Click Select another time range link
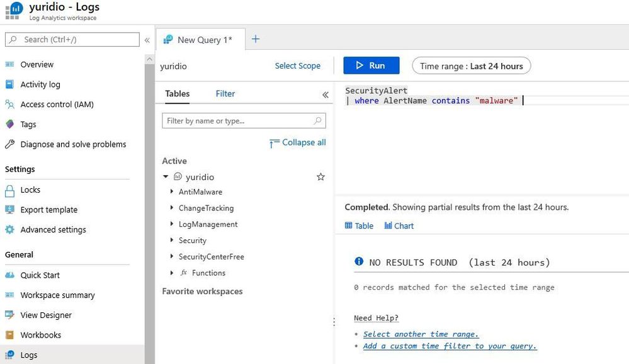 421,334
